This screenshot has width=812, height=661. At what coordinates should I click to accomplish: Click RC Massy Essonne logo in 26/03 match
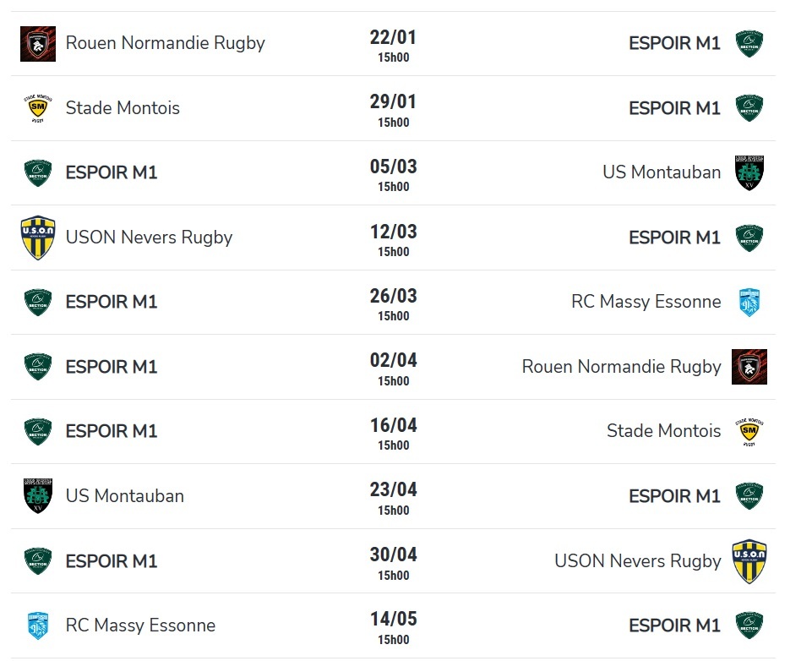749,302
